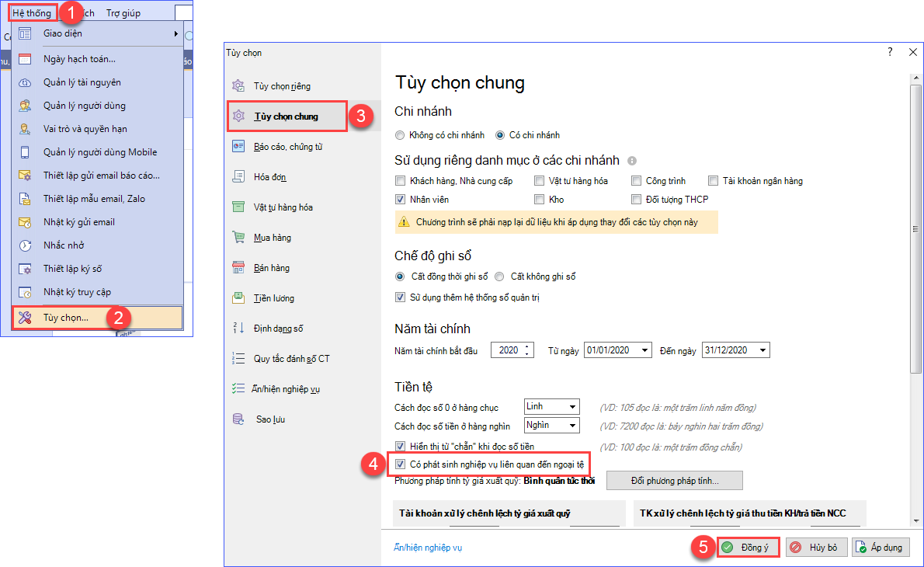Choose Ngày hạch toán menu entry
The width and height of the screenshot is (924, 567).
[79, 59]
